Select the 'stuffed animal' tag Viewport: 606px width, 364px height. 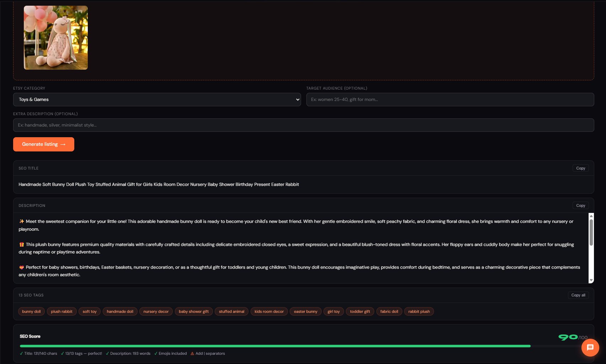click(x=232, y=311)
